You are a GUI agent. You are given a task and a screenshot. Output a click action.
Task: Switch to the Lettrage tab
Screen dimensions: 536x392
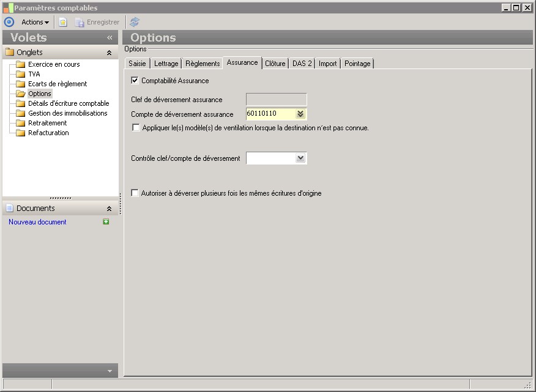point(166,64)
